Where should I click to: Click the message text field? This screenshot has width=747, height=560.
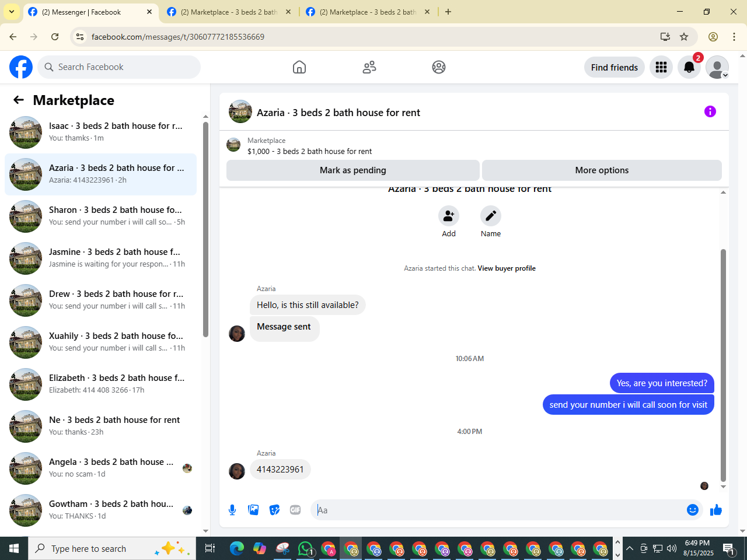coord(499,510)
